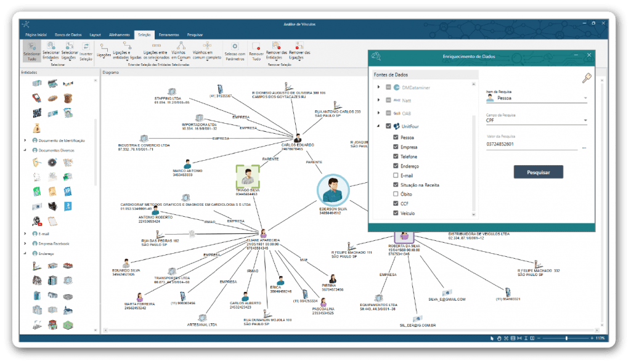Switch to the Layout tab
The width and height of the screenshot is (631, 364).
pos(95,35)
